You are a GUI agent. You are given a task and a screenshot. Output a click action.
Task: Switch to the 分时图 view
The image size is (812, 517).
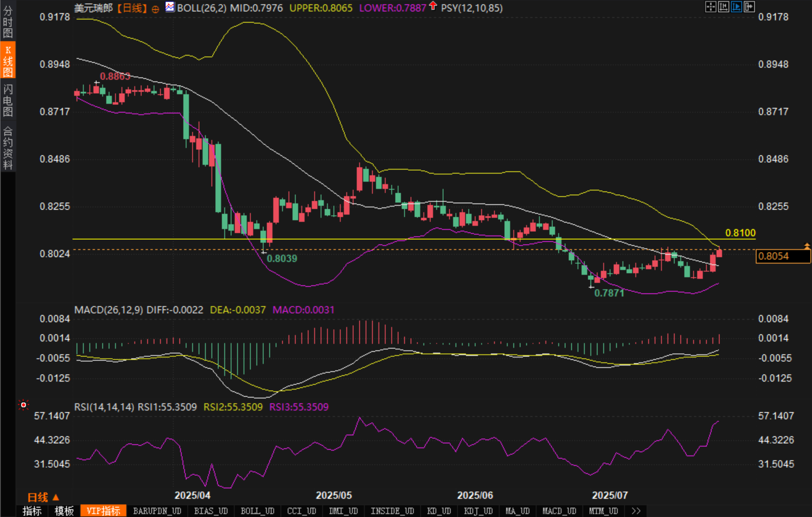(x=7, y=21)
